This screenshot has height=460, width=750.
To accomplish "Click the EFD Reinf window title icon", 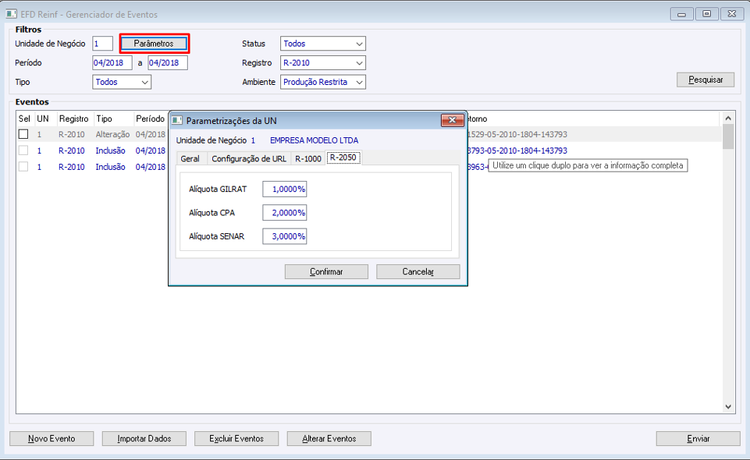I will pos(11,14).
